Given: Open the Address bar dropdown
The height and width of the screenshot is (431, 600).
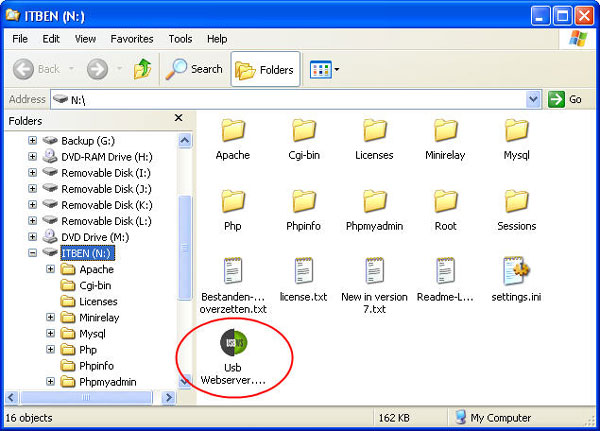Looking at the screenshot, I should pos(533,100).
